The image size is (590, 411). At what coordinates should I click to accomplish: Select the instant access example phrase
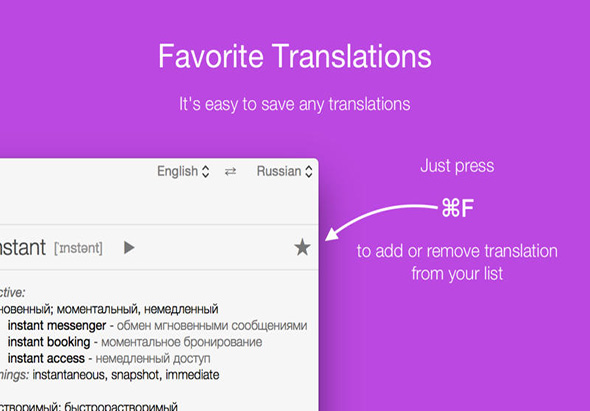click(x=46, y=358)
